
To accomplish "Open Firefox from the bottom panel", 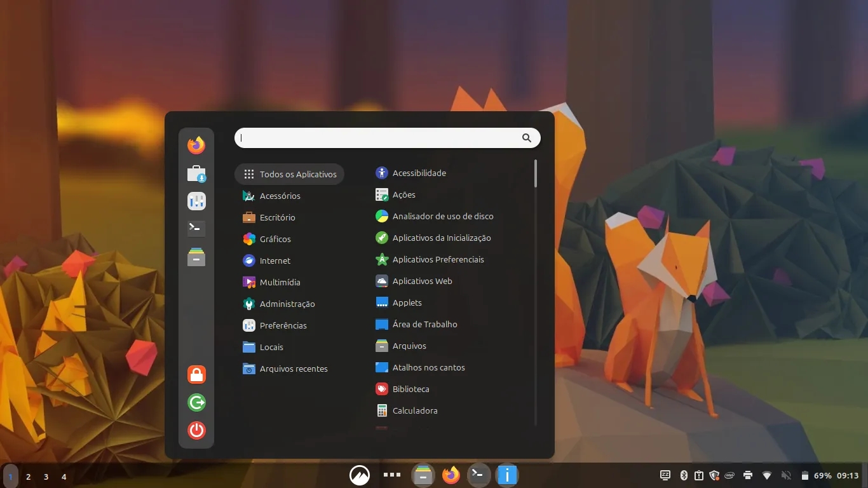I will (x=451, y=475).
